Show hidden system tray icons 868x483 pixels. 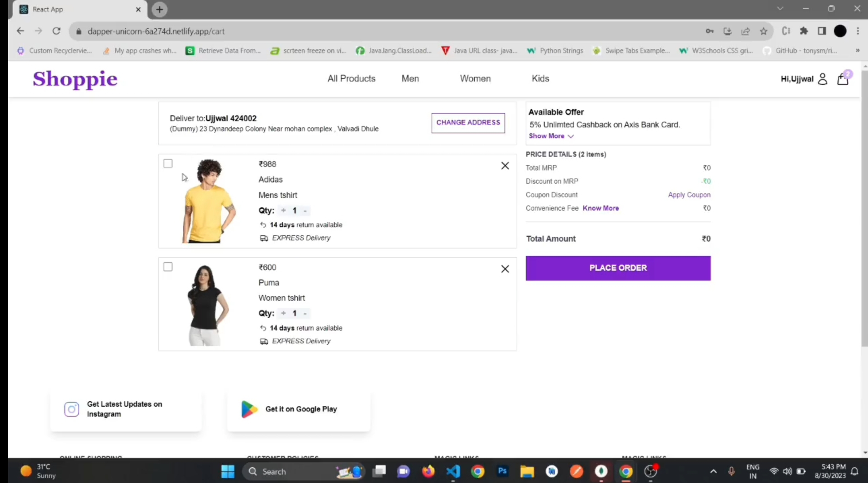(x=713, y=471)
